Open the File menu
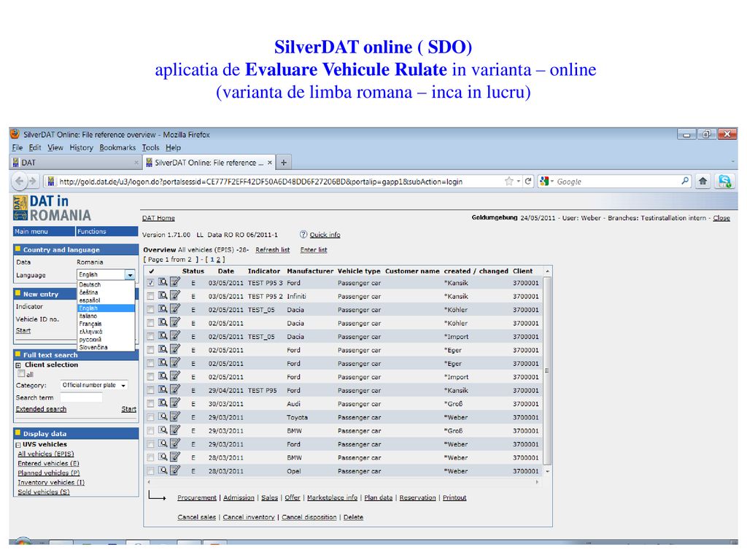The height and width of the screenshot is (560, 747). [x=18, y=147]
